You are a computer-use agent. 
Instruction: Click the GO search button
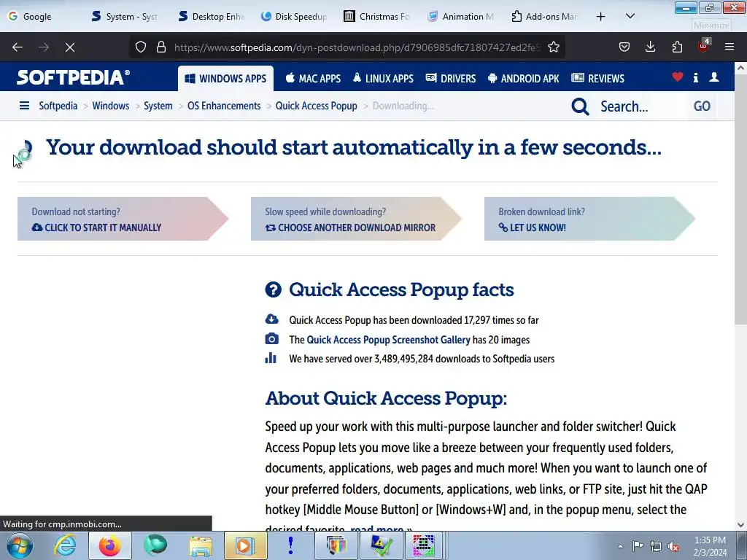702,106
